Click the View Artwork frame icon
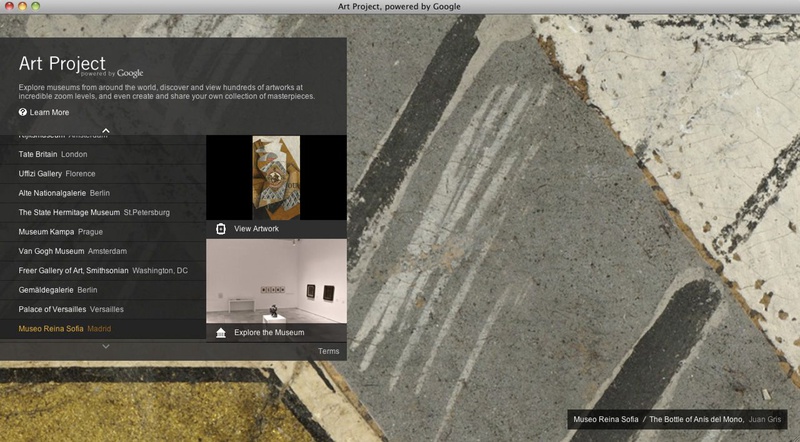Screen dimensions: 800x442 pos(220,229)
